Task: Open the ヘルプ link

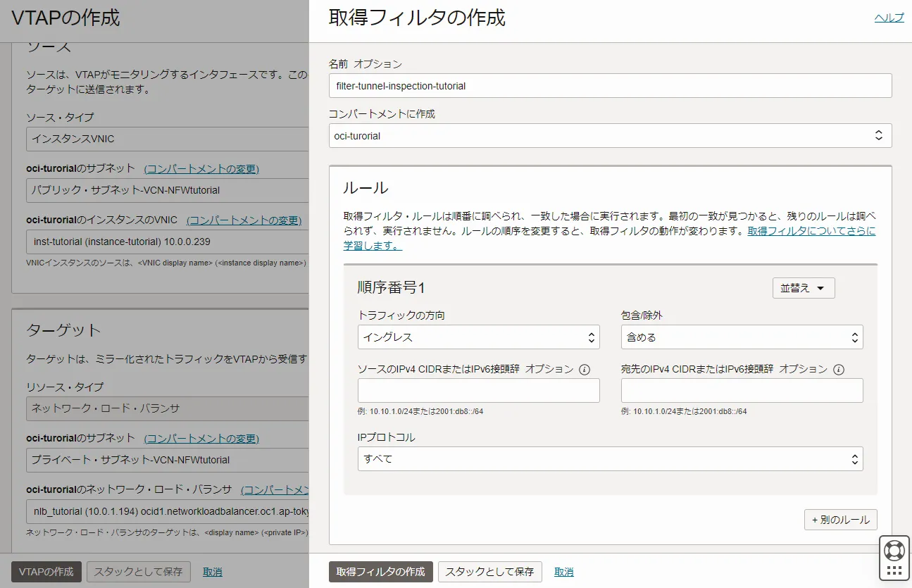Action: click(x=889, y=18)
